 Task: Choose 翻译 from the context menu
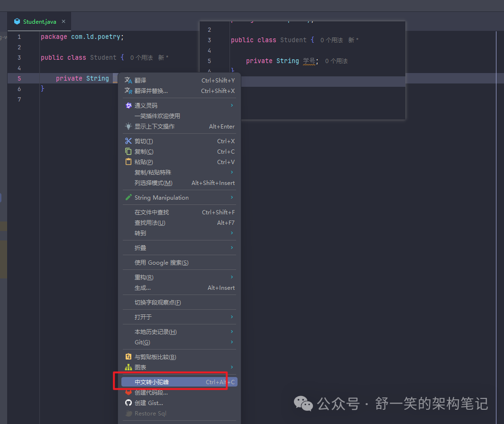tap(179, 80)
